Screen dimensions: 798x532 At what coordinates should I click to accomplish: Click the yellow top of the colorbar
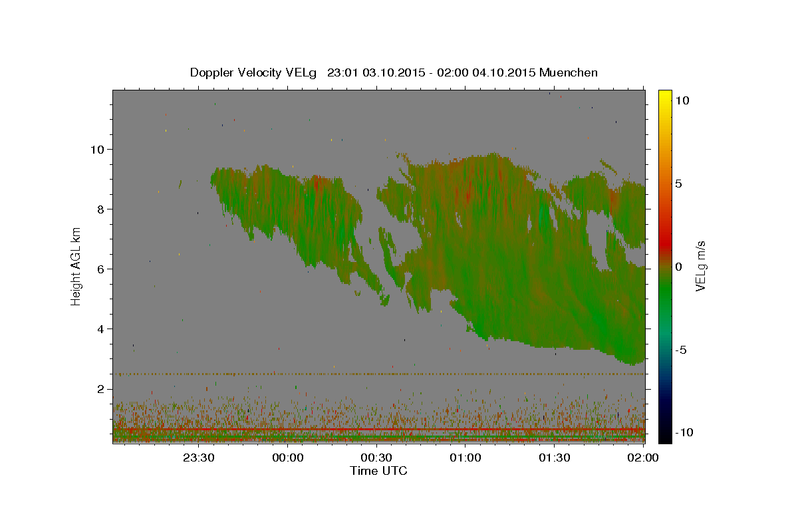664,96
